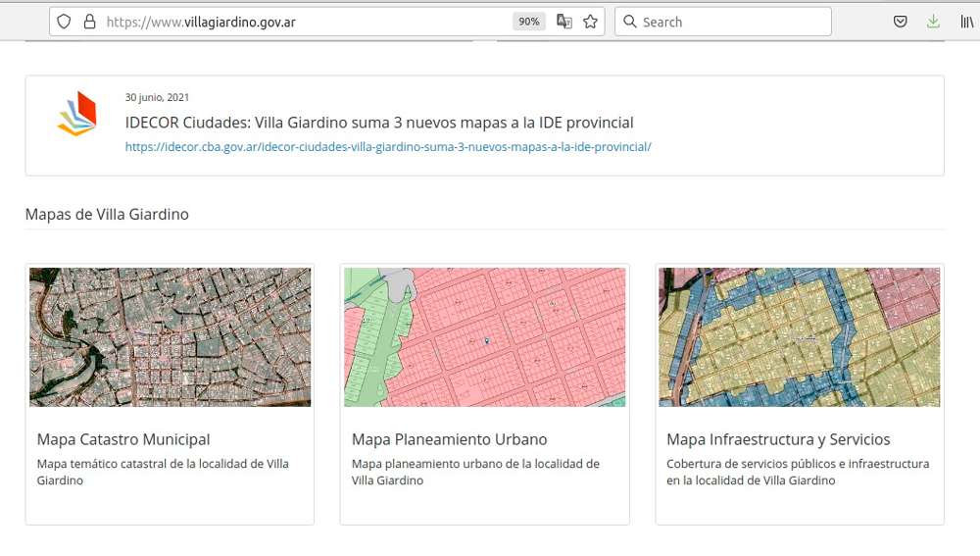The image size is (980, 556).
Task: Reset zoom using the 90% badge
Action: (x=529, y=22)
